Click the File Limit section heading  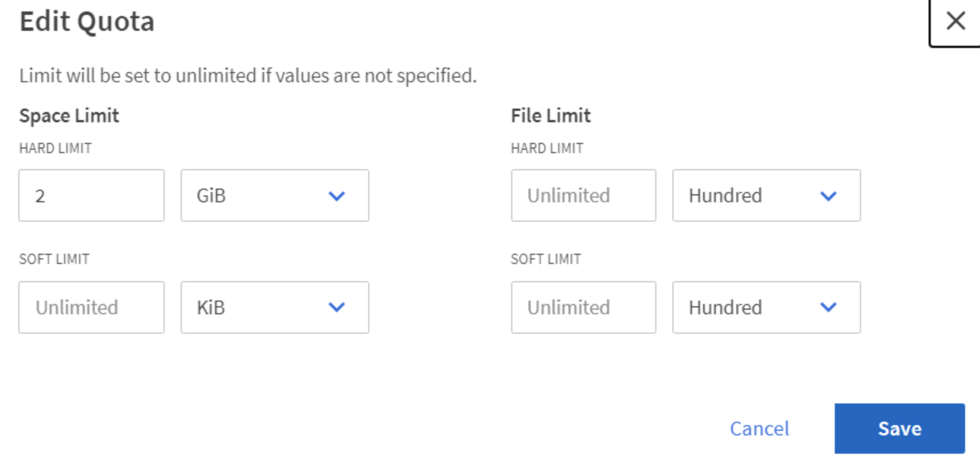551,115
